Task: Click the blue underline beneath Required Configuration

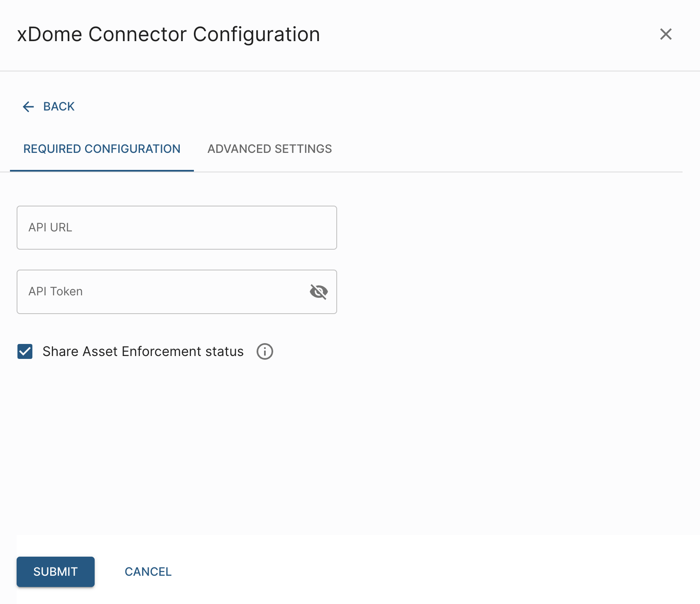Action: point(102,170)
